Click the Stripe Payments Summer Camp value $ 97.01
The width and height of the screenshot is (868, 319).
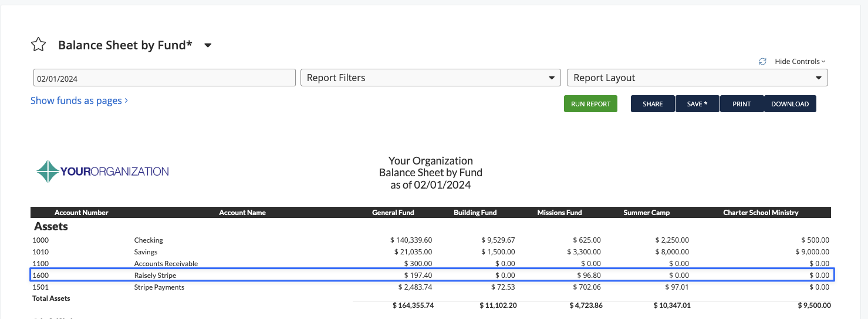pos(677,287)
